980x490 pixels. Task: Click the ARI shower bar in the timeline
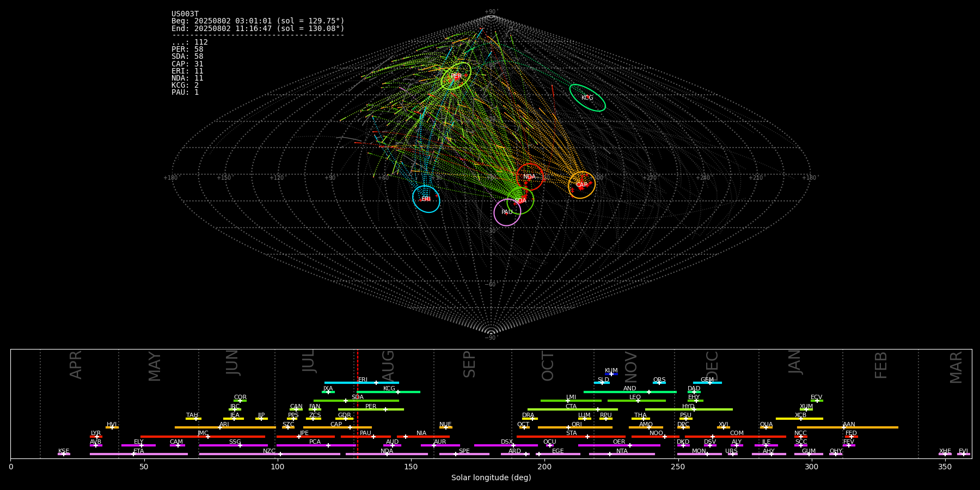[225, 427]
